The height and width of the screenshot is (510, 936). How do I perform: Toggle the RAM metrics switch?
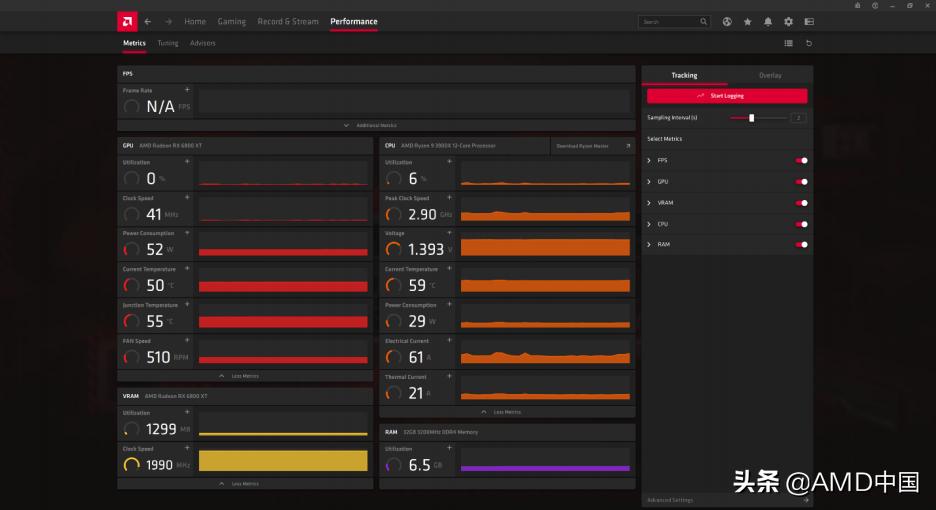(801, 245)
